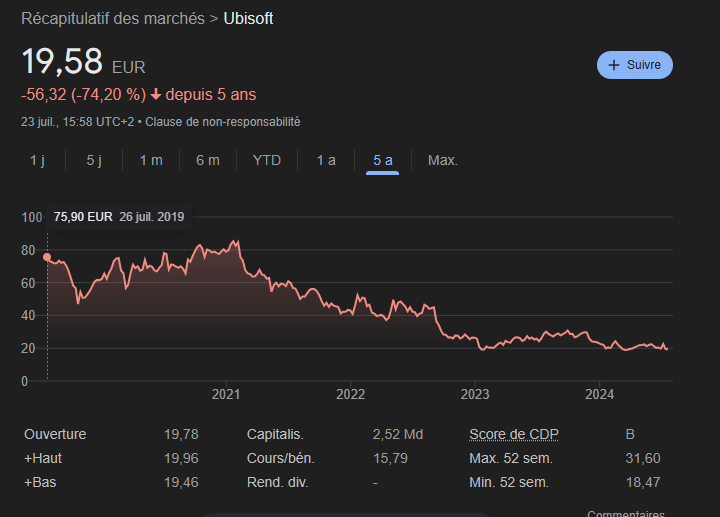Click the 75,90 EUR chart tooltip
720x517 pixels.
click(119, 217)
